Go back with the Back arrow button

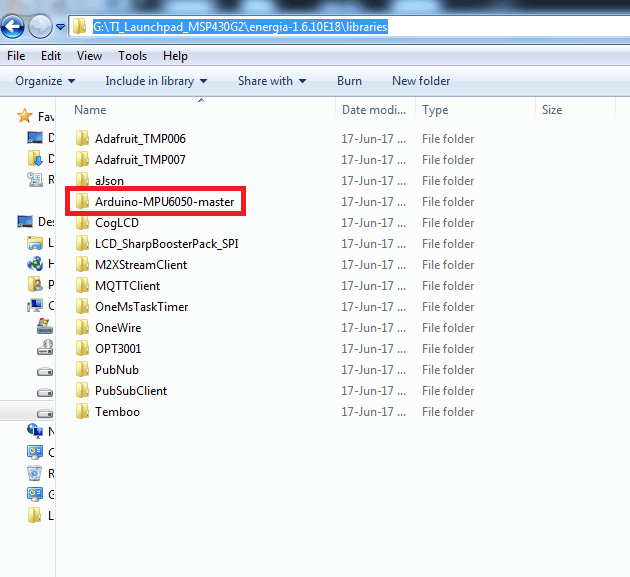pos(13,27)
